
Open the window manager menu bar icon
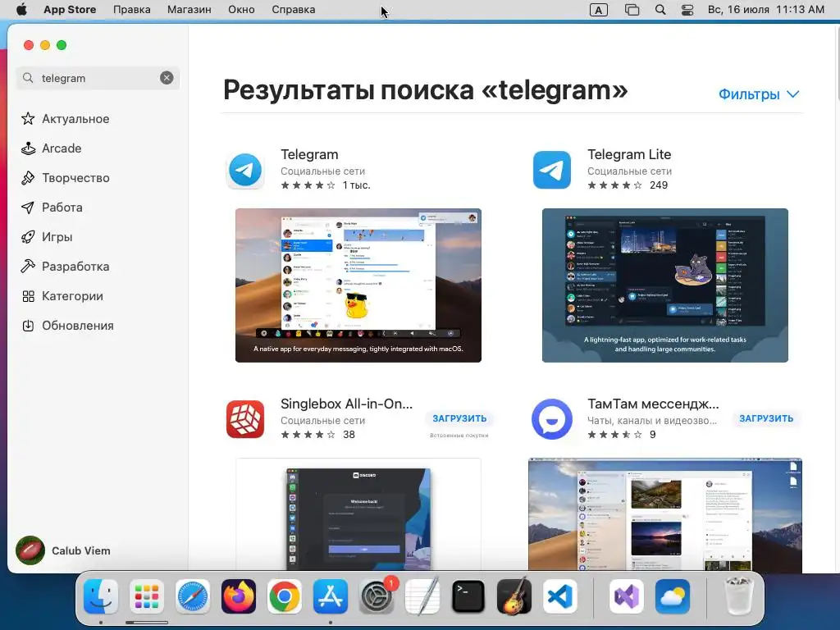632,10
